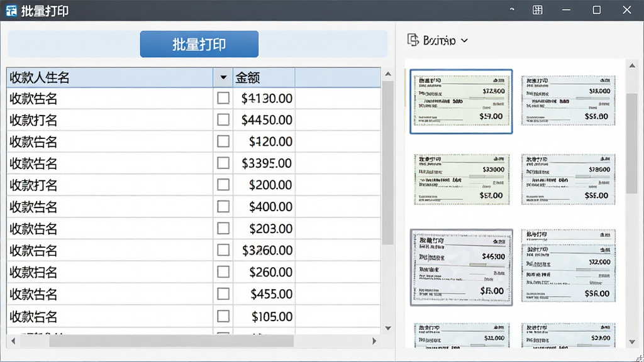644x362 pixels.
Task: Click the horizontal scroll right arrow
Action: (374, 341)
